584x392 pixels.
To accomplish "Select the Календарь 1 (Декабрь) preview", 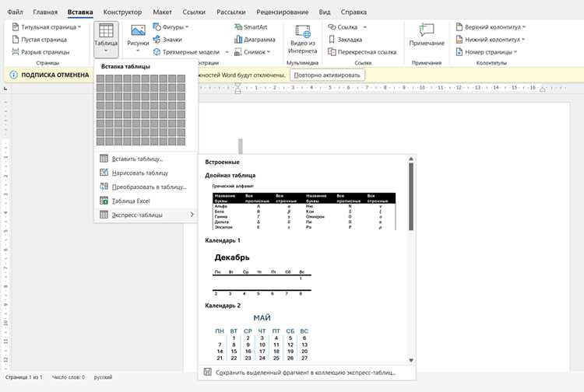I will point(262,274).
